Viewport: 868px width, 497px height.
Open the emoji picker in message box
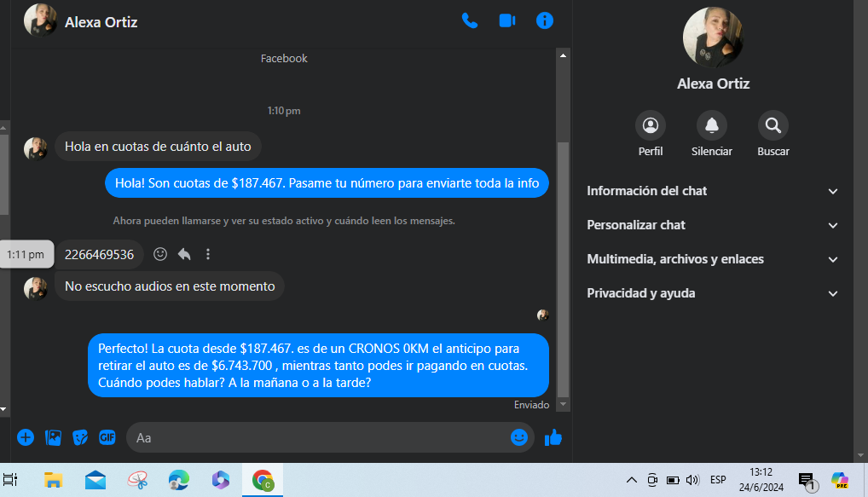tap(518, 438)
